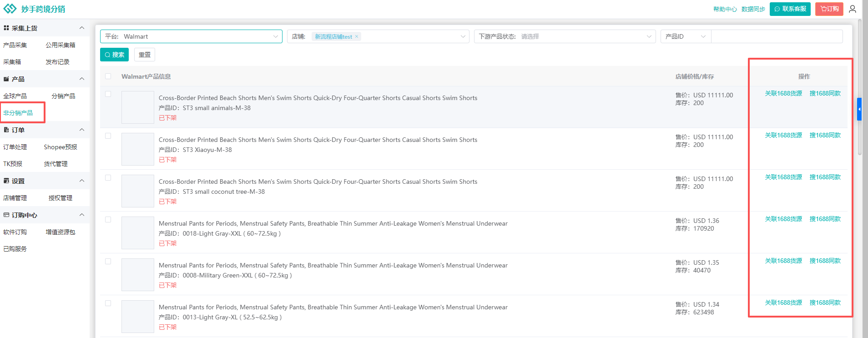This screenshot has height=338, width=868.
Task: Check the ST3 small animals-M-38 product checkbox
Action: pyautogui.click(x=108, y=94)
